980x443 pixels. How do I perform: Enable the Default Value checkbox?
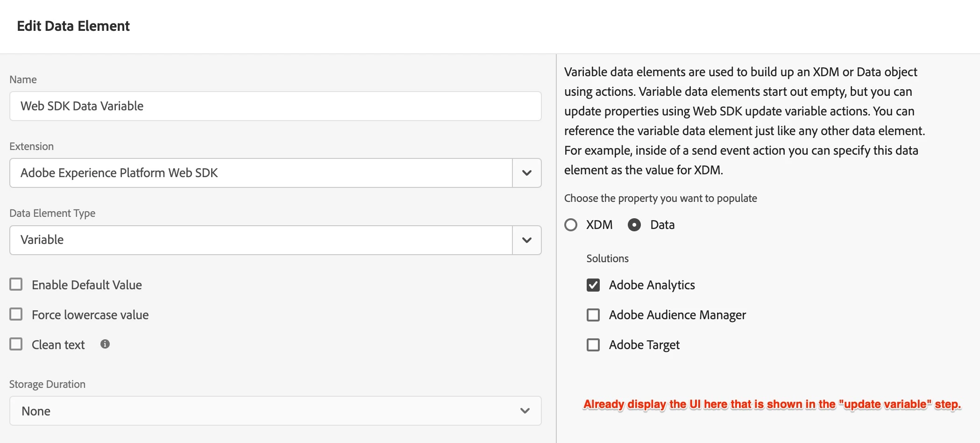[16, 285]
